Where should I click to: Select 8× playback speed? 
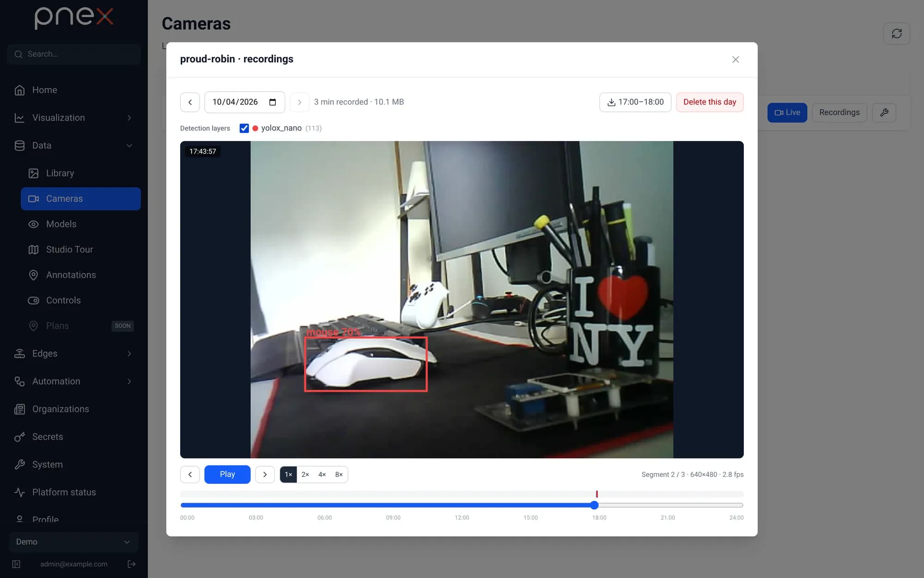click(x=339, y=474)
